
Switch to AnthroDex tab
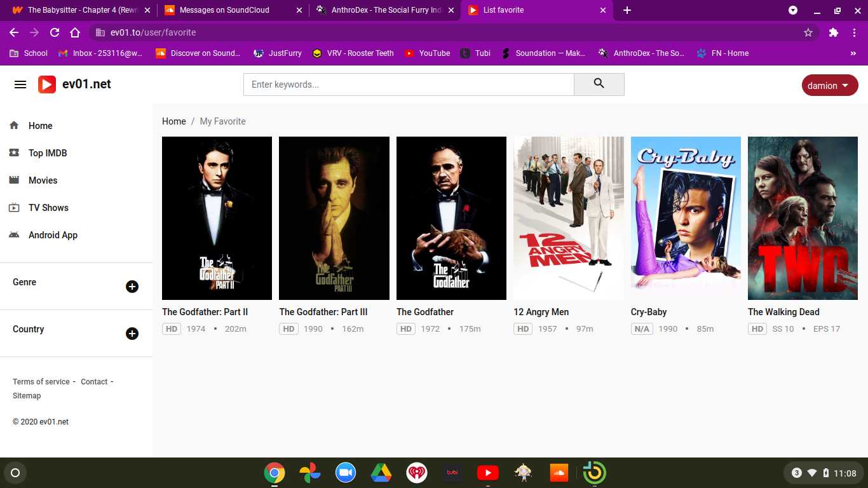(385, 10)
